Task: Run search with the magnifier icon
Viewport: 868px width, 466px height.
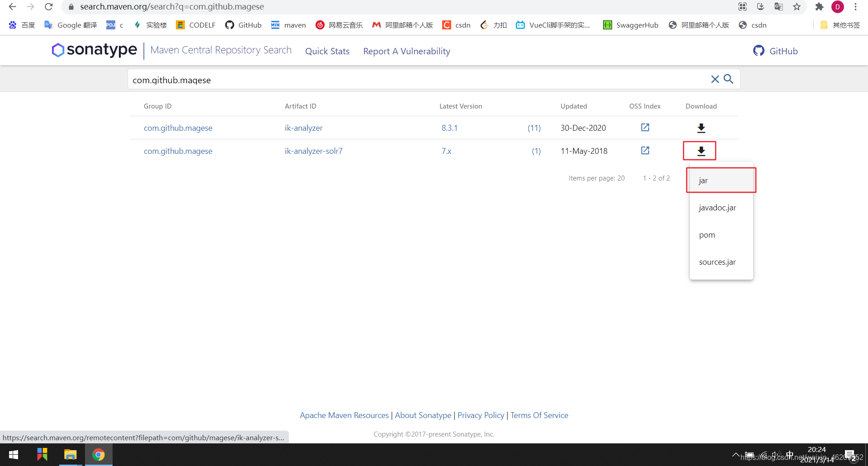Action: (728, 79)
